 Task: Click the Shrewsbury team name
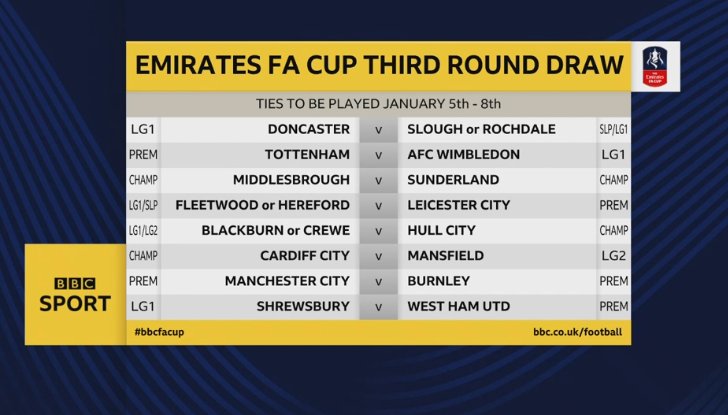pyautogui.click(x=303, y=306)
